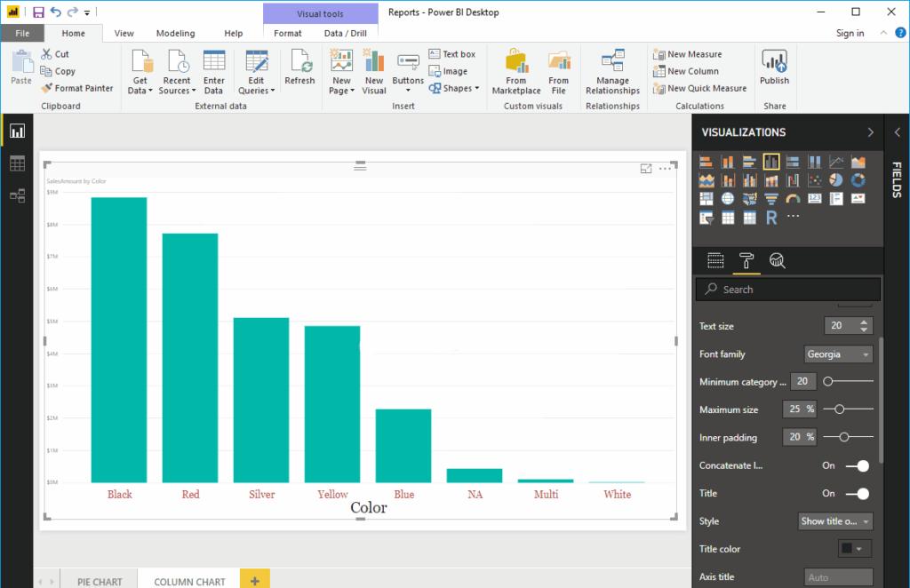
Task: Click the Axis title Auto field
Action: pos(838,577)
